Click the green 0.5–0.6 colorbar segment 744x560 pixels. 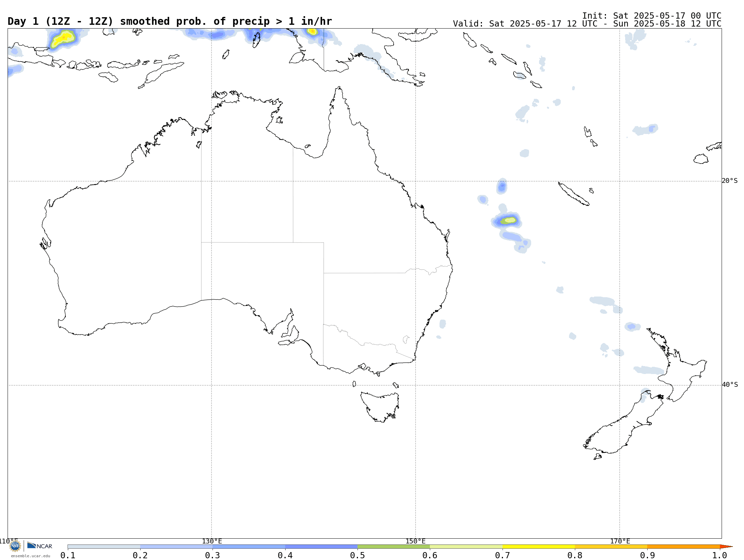coord(394,547)
